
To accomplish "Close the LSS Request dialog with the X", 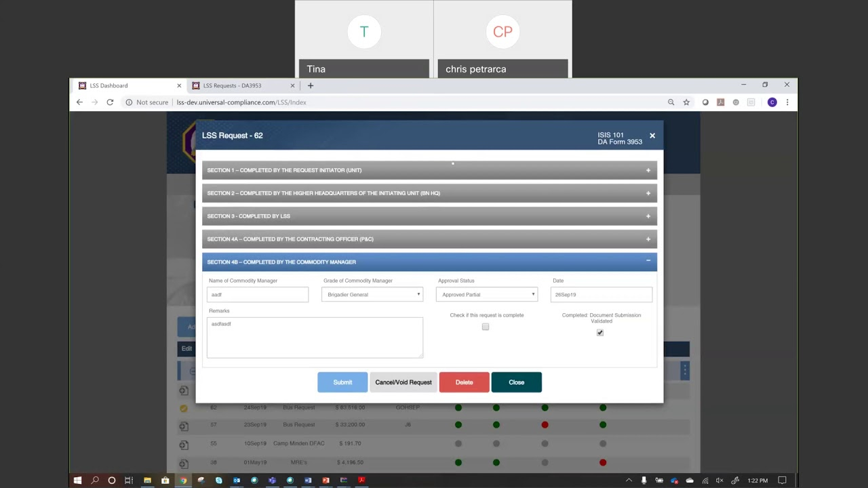I will pos(652,136).
